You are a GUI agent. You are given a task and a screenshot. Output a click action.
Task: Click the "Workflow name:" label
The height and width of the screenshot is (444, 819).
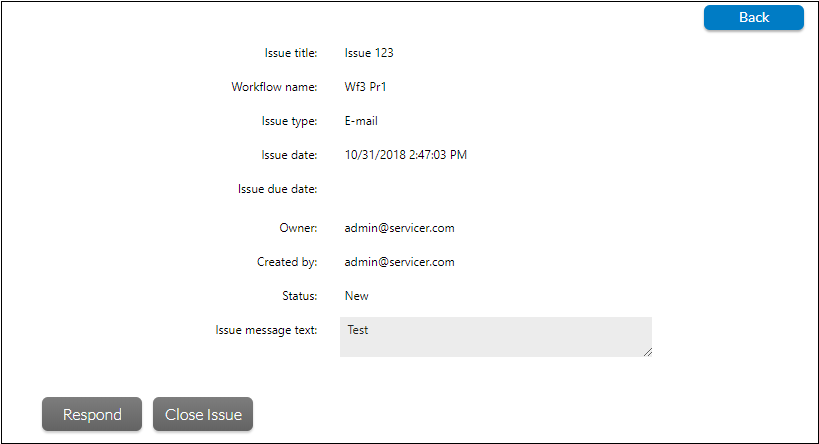tap(274, 87)
